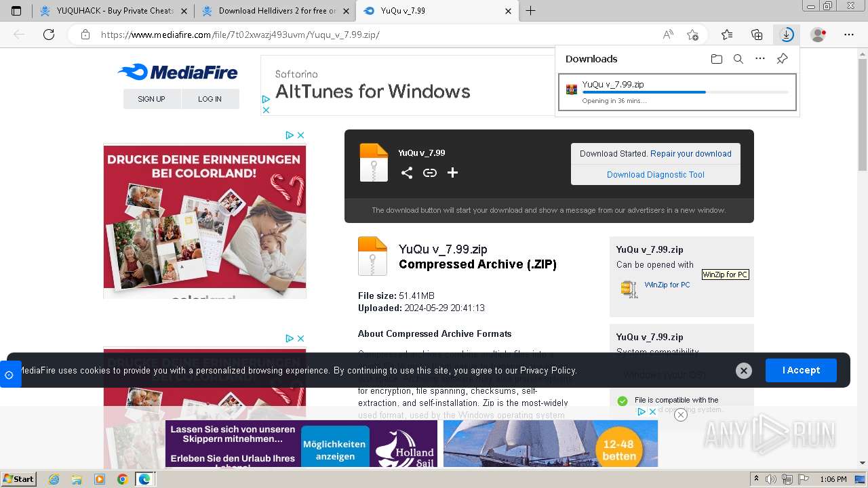Open File Explorer from taskbar
Image resolution: width=868 pixels, height=488 pixels.
77,479
